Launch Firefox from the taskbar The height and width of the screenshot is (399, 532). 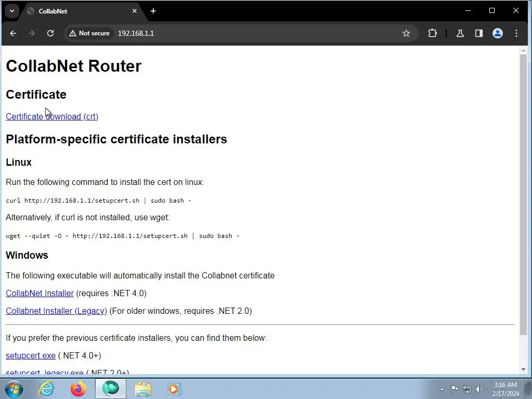(x=78, y=389)
